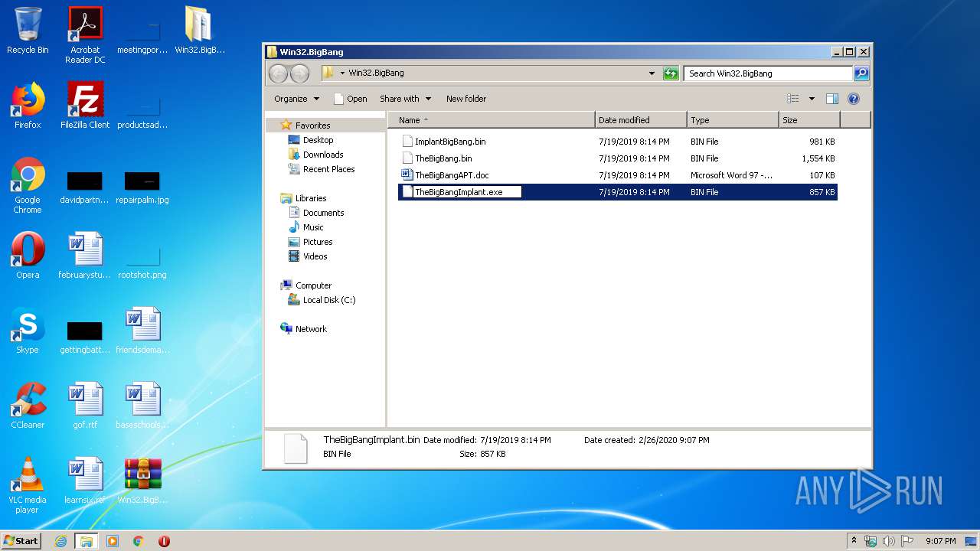Select februarystu... Word document on desktop
Viewport: 980px width, 551px height.
pos(85,256)
